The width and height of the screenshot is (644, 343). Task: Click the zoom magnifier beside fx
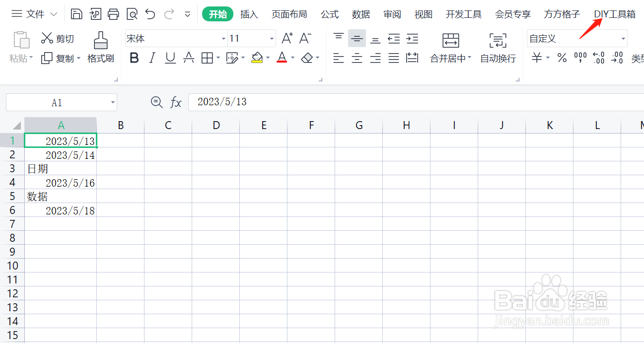pyautogui.click(x=157, y=102)
